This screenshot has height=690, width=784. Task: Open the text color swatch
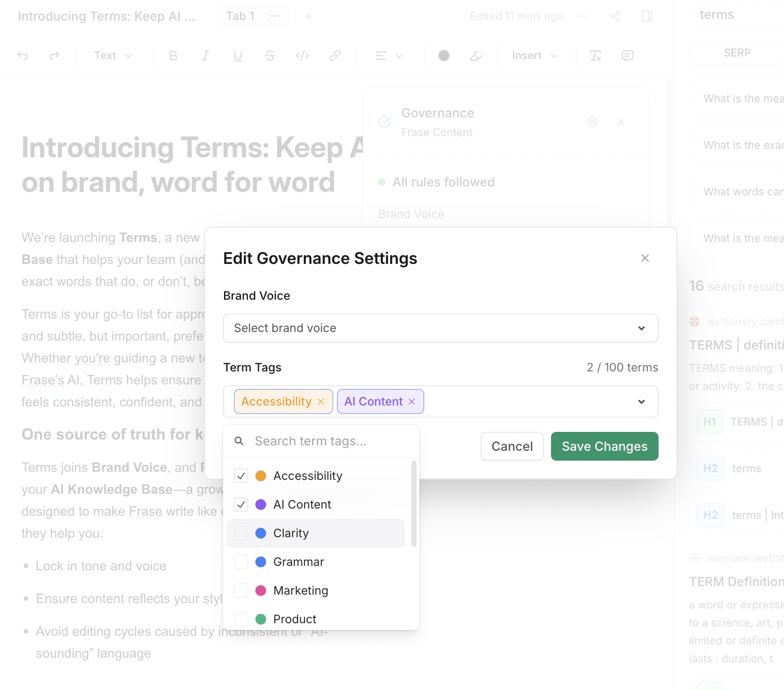[x=444, y=56]
